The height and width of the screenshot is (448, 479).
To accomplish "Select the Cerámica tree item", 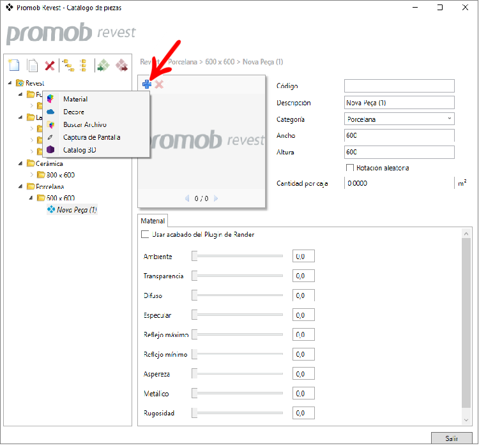I will [x=49, y=163].
